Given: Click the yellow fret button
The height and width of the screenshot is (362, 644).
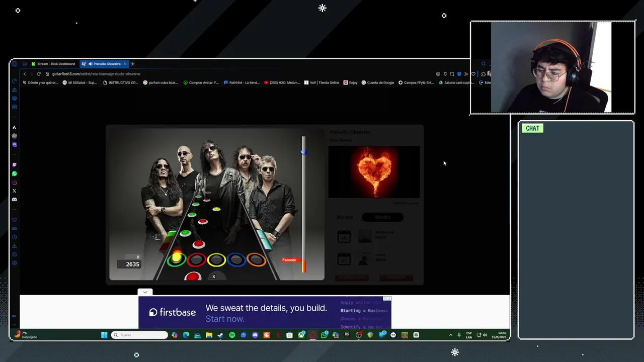Looking at the screenshot, I should click(216, 259).
